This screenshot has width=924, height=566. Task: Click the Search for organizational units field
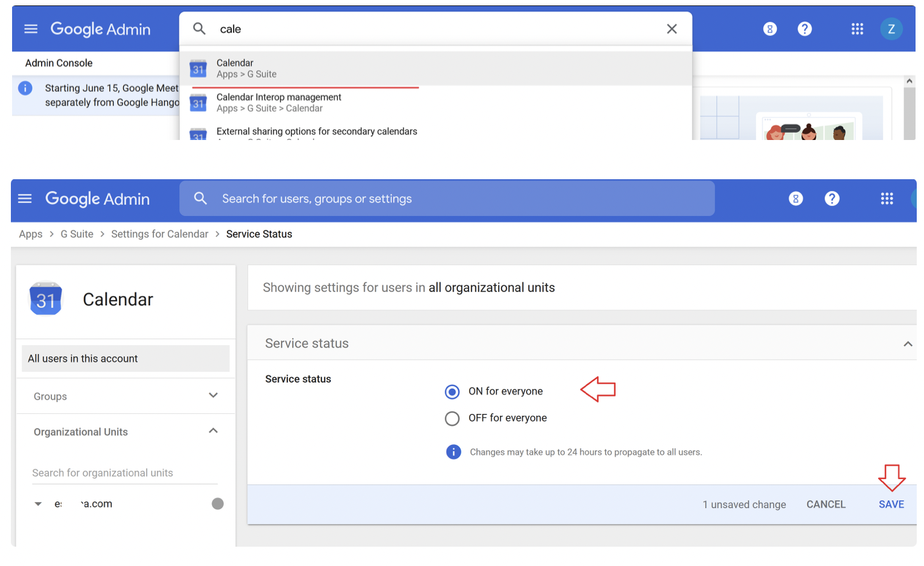click(x=124, y=473)
